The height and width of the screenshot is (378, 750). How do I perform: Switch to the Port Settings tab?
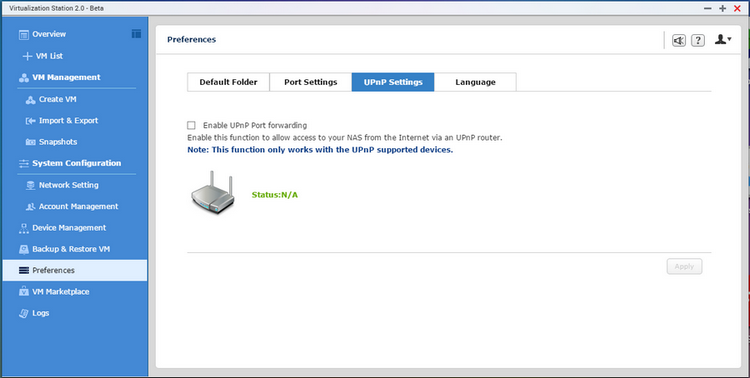point(310,82)
